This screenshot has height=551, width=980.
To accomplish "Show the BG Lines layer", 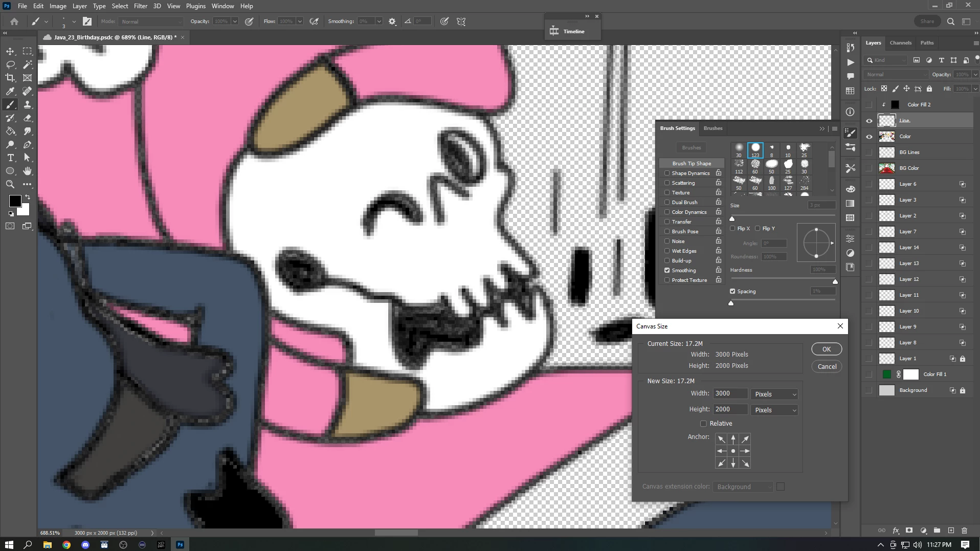I will 869,152.
